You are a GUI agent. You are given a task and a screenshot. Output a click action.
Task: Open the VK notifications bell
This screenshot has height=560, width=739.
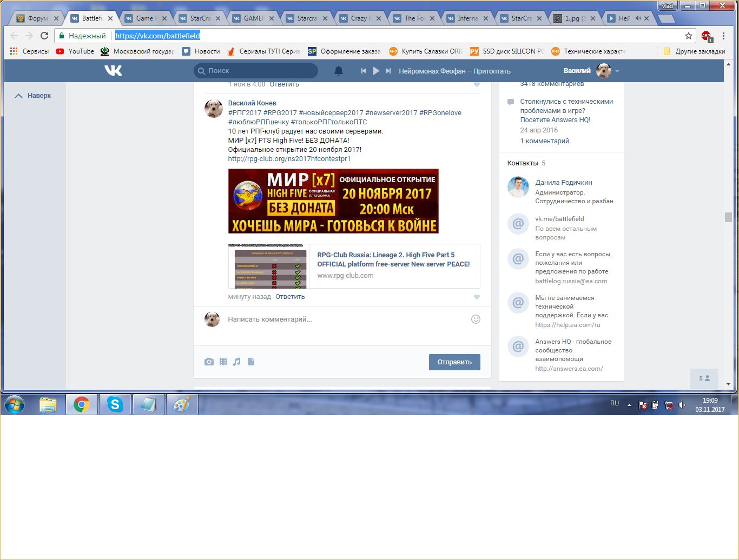[x=339, y=71]
